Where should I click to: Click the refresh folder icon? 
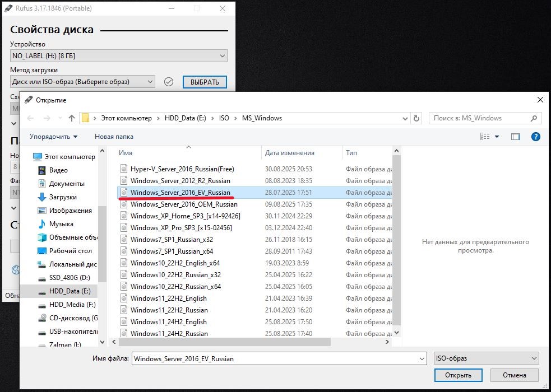416,118
